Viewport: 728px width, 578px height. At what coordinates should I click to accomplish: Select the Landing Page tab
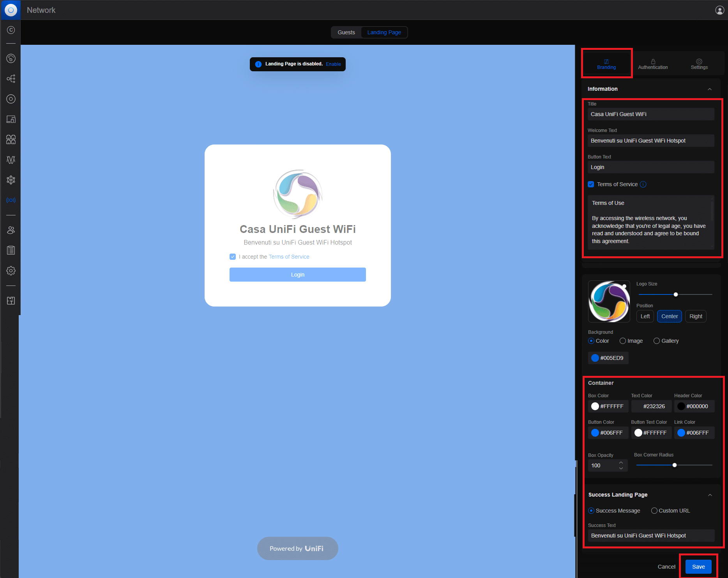[x=384, y=32]
